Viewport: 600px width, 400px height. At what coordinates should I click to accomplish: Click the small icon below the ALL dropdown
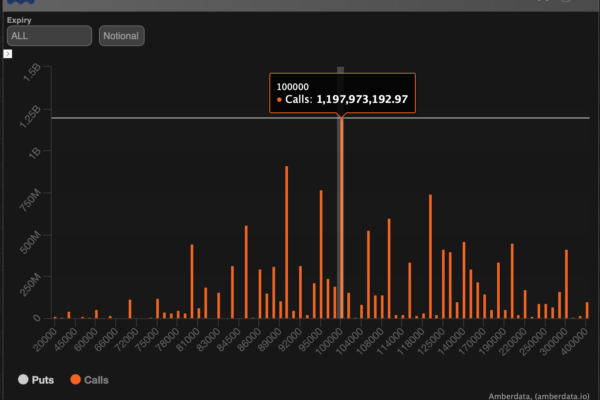click(x=7, y=52)
